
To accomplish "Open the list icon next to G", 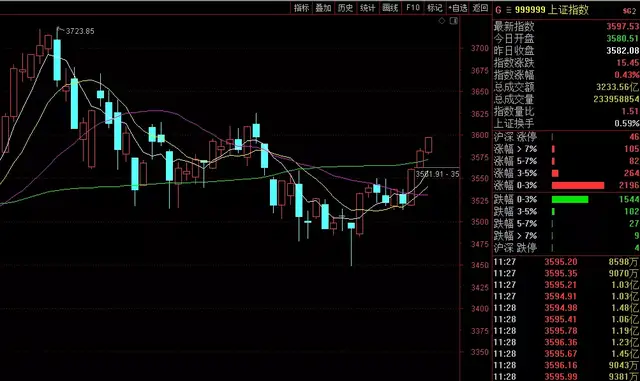I will point(509,10).
